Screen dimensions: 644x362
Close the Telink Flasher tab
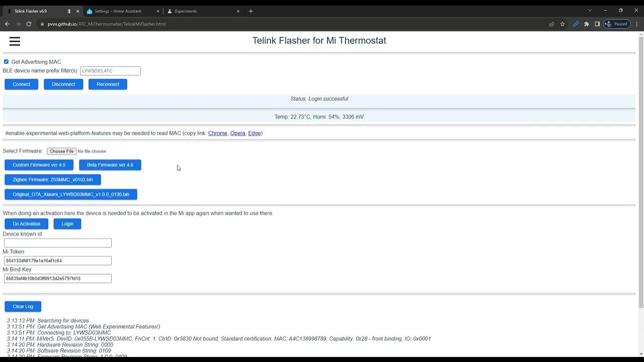[77, 11]
